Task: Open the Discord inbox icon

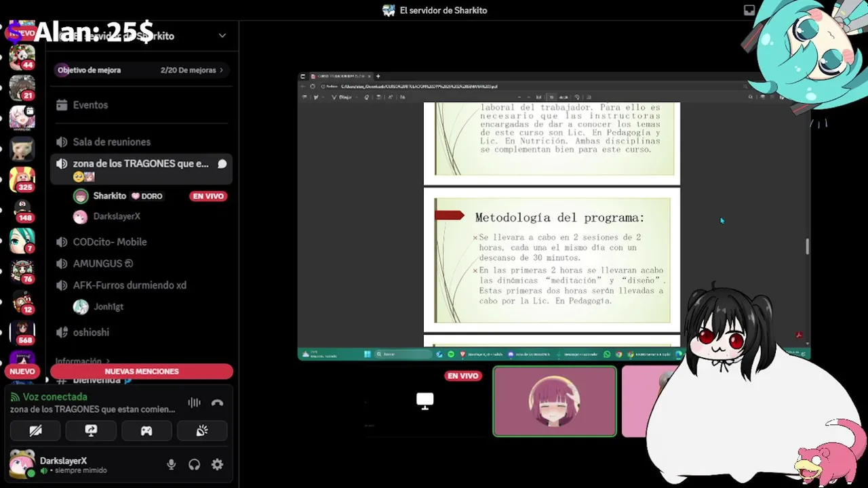Action: coord(749,10)
